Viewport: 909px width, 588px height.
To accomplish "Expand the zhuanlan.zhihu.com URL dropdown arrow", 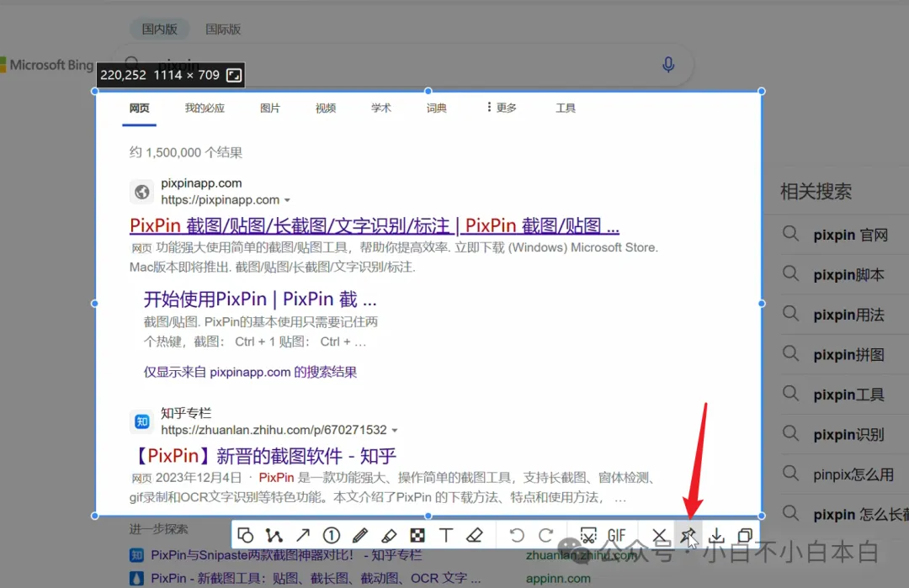I will (x=395, y=431).
